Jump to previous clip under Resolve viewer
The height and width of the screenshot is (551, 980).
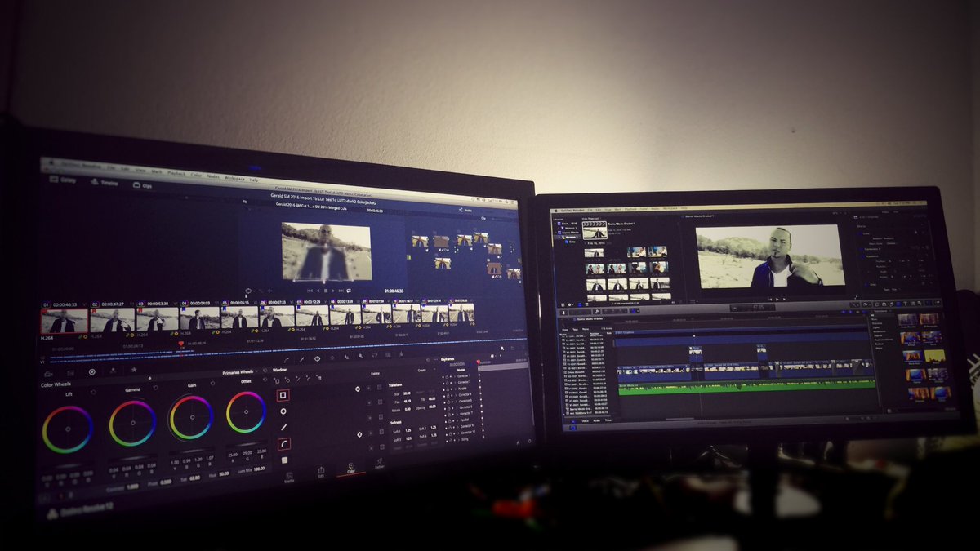tap(308, 291)
